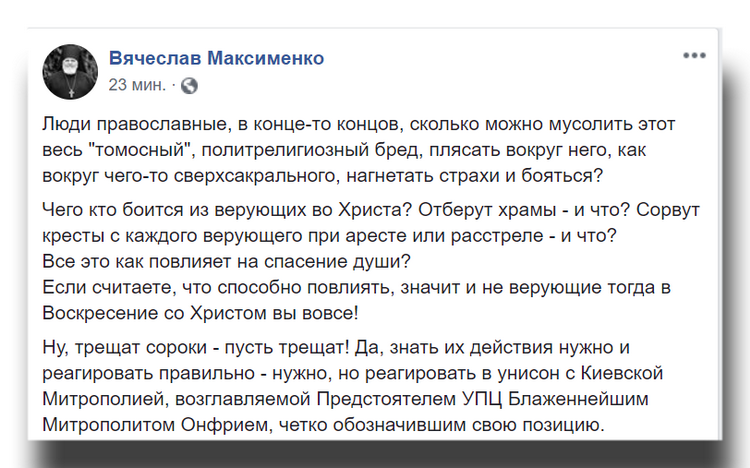
Task: Open the three-dots post options menu
Action: [694, 56]
